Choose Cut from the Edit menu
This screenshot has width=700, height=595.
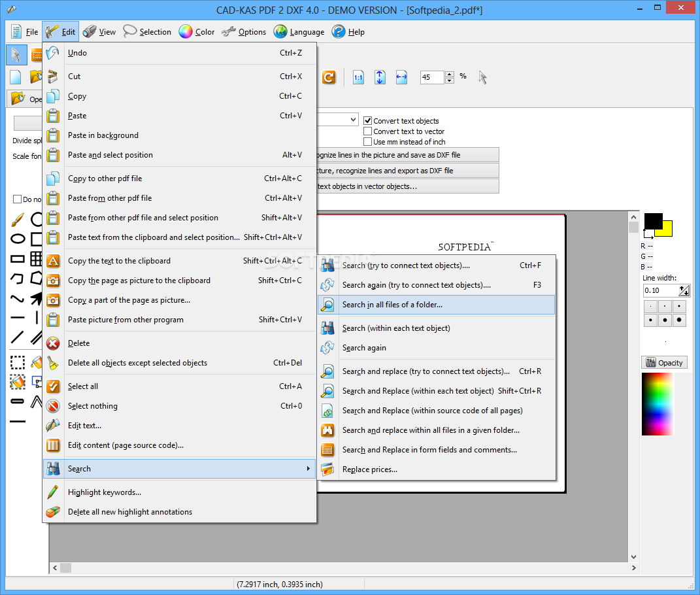(x=180, y=76)
